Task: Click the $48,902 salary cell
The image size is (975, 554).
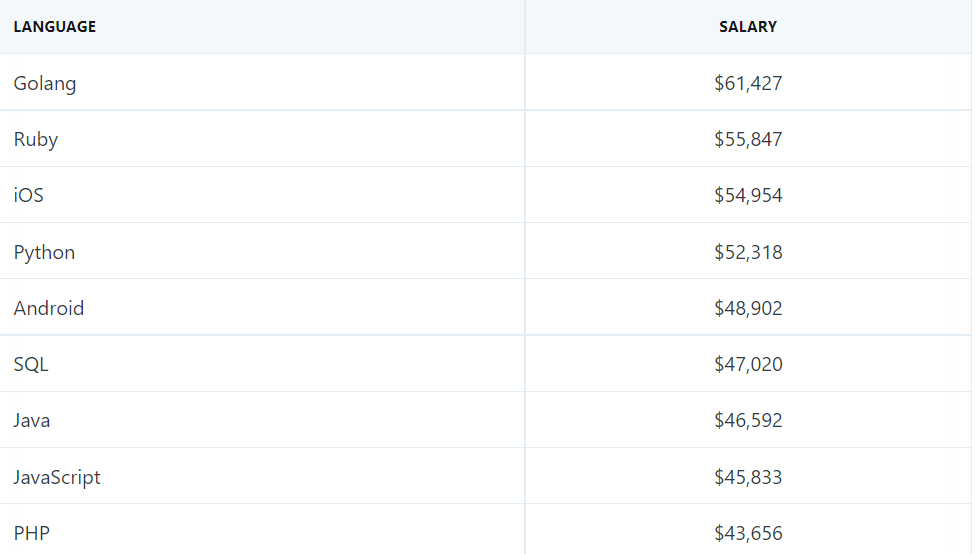Action: pyautogui.click(x=748, y=308)
